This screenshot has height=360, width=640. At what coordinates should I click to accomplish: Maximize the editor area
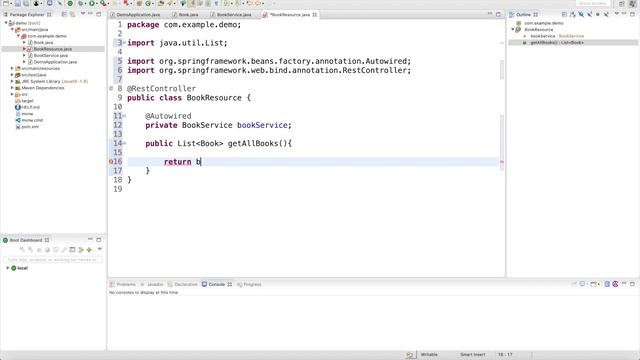tap(498, 14)
